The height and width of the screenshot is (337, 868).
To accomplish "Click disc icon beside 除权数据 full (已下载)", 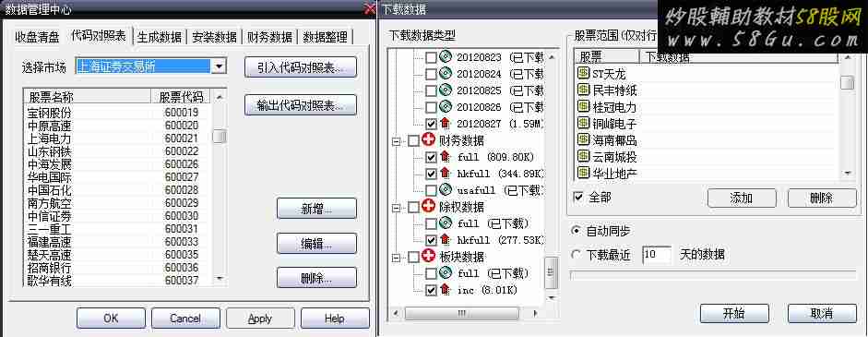I will (446, 223).
